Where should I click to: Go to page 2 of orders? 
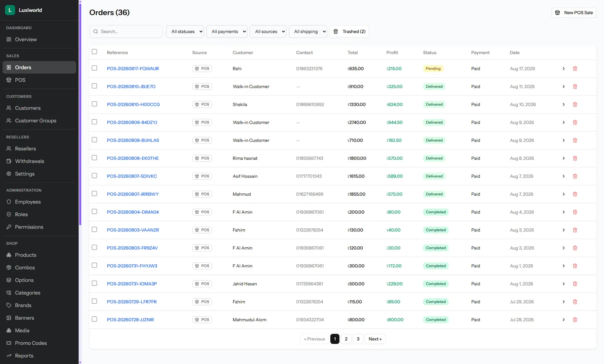(x=346, y=339)
